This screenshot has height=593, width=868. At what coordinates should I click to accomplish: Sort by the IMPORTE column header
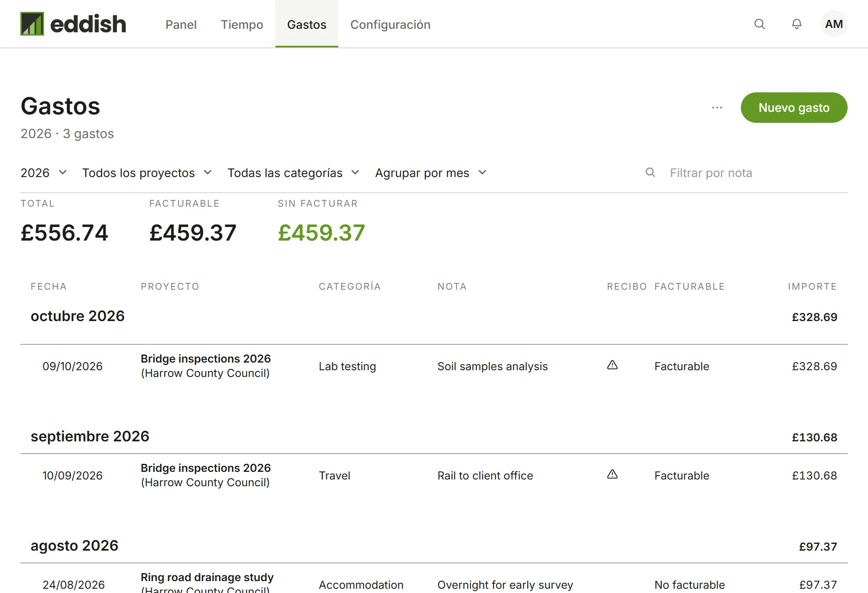(x=812, y=286)
